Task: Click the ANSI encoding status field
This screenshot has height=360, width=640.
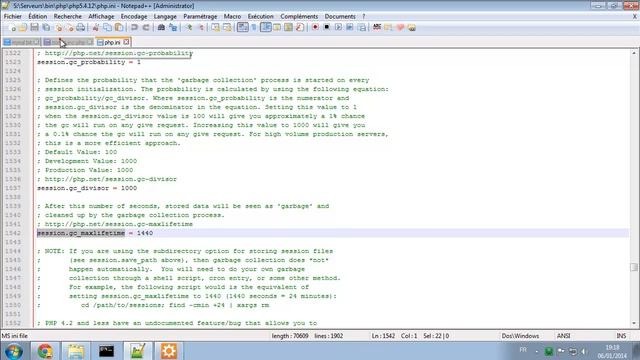Action: pyautogui.click(x=563, y=336)
